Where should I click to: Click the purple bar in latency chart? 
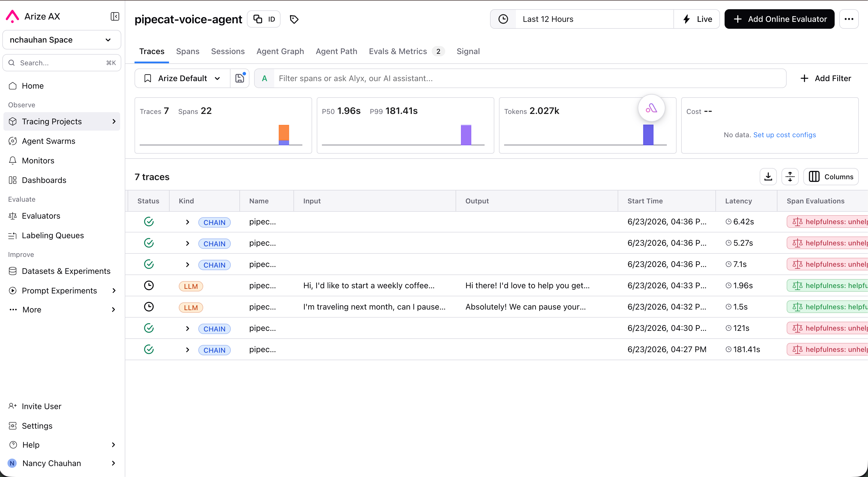tap(466, 135)
